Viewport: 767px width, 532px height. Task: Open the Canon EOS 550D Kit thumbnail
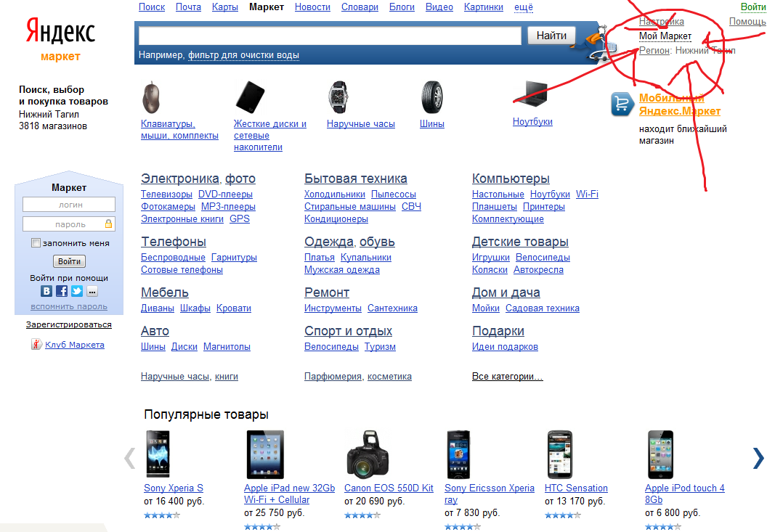(368, 454)
